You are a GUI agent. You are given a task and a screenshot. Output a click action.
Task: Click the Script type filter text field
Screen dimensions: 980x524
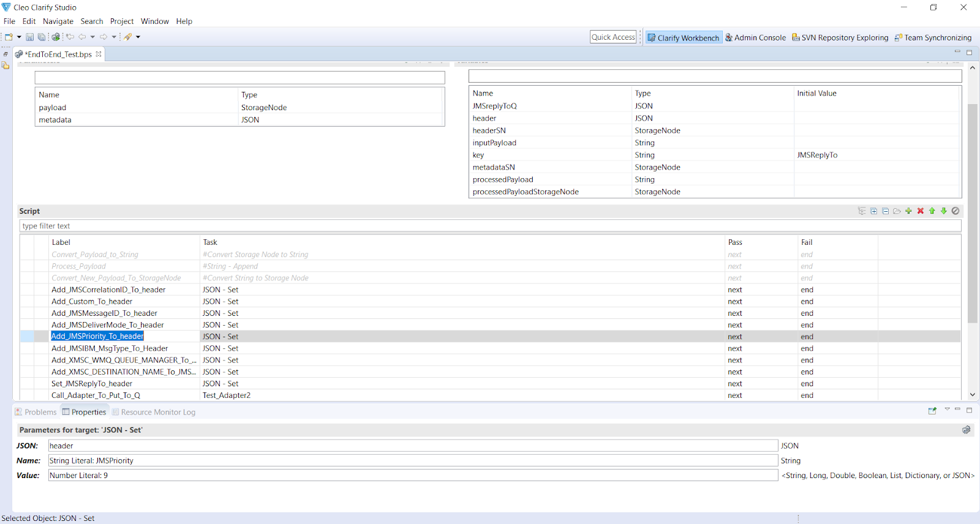(490, 226)
